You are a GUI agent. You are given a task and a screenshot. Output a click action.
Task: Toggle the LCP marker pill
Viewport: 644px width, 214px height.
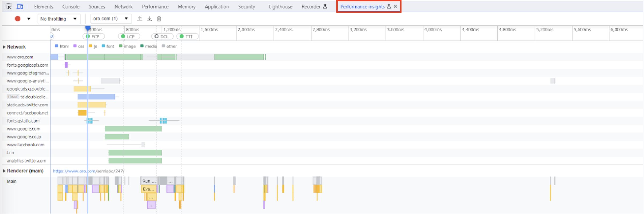(129, 36)
